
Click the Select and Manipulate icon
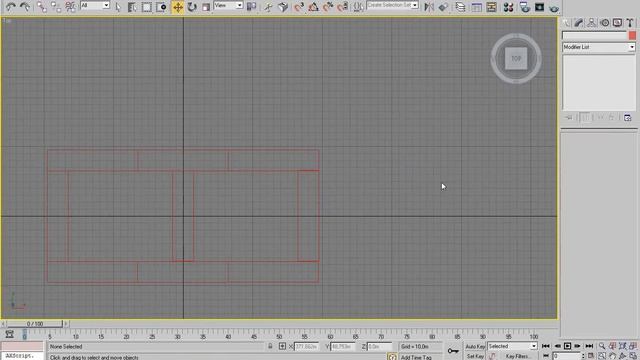268,7
